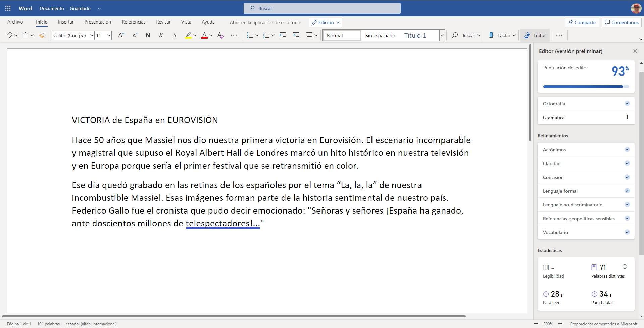
Task: Open the Comentarios pane button
Action: pyautogui.click(x=622, y=22)
